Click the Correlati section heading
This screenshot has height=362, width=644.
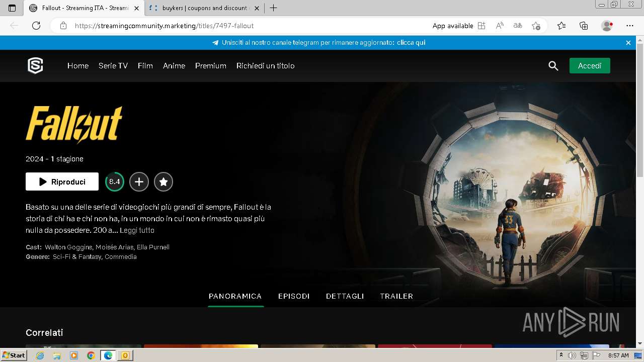click(x=44, y=333)
